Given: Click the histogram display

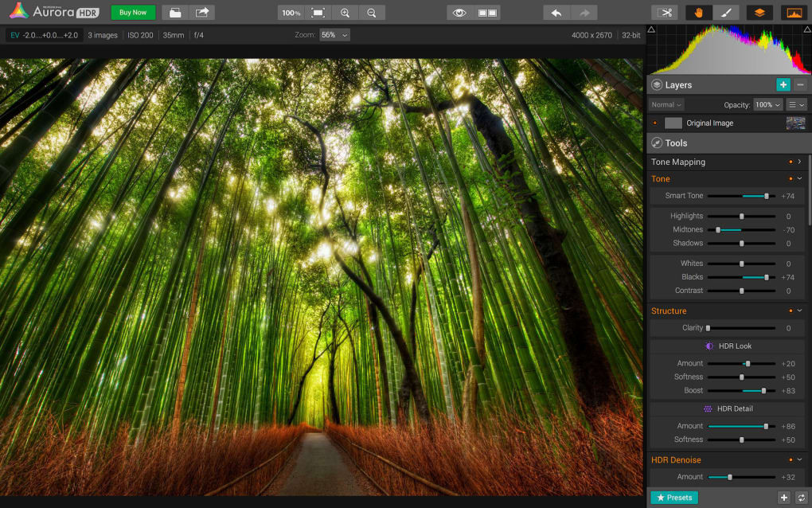Looking at the screenshot, I should coord(729,49).
